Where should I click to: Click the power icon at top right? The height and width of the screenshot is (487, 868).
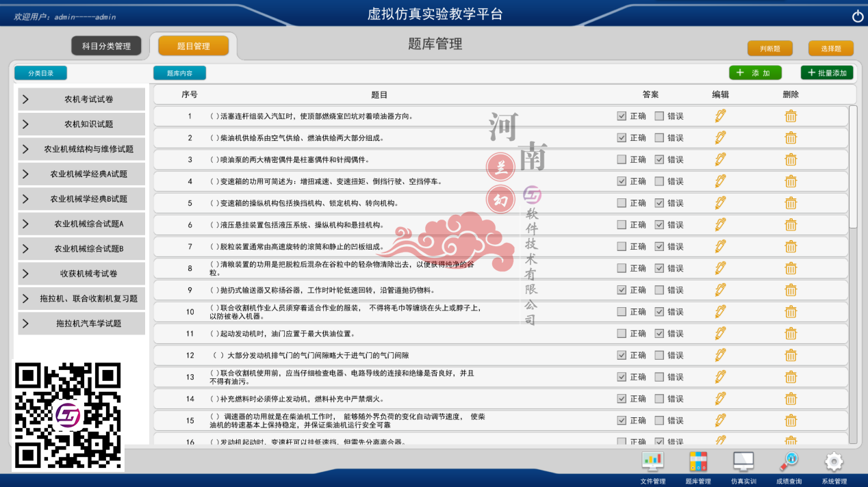pos(857,15)
